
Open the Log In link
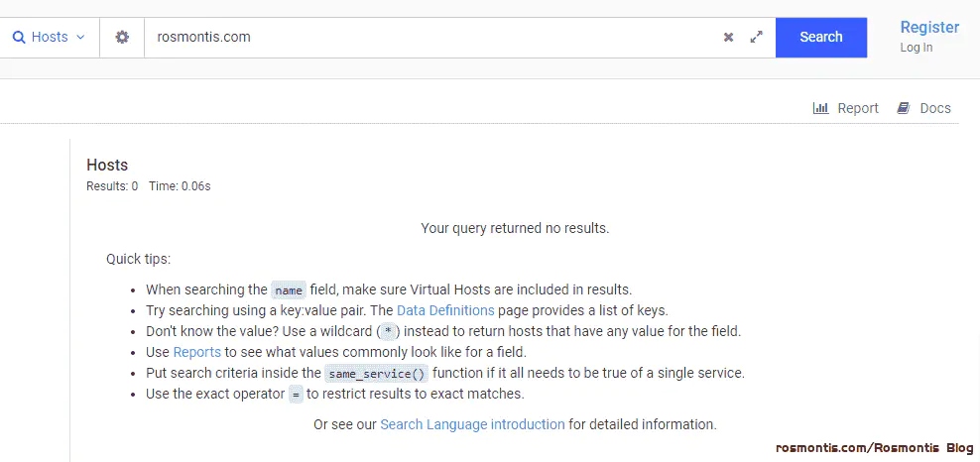tap(917, 48)
